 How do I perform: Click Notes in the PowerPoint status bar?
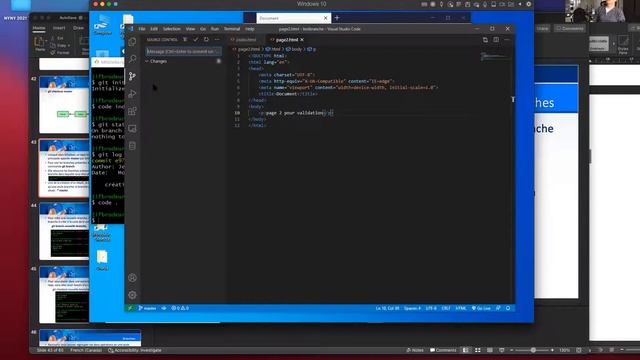tap(415, 350)
